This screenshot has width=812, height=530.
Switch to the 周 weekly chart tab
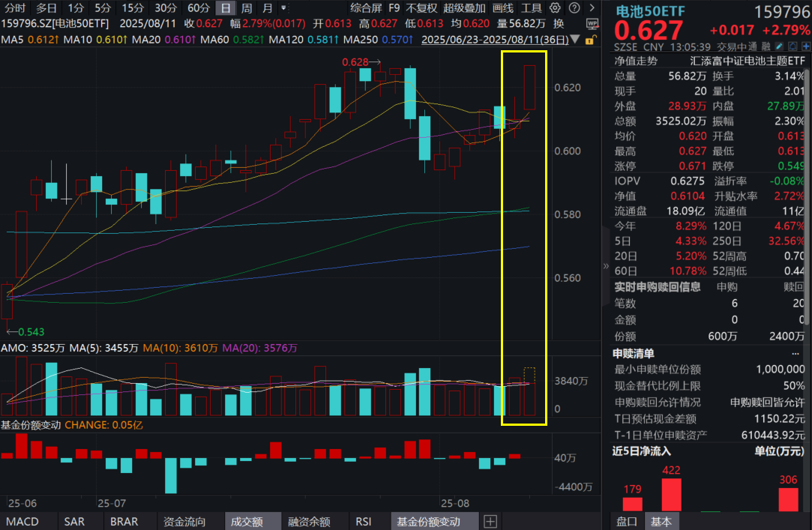click(245, 8)
